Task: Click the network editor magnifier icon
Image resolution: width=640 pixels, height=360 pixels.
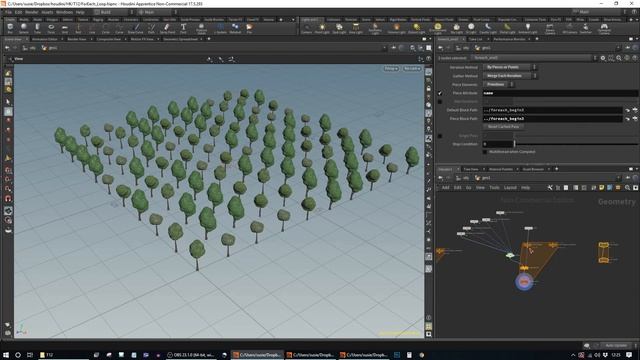Action: (x=628, y=188)
